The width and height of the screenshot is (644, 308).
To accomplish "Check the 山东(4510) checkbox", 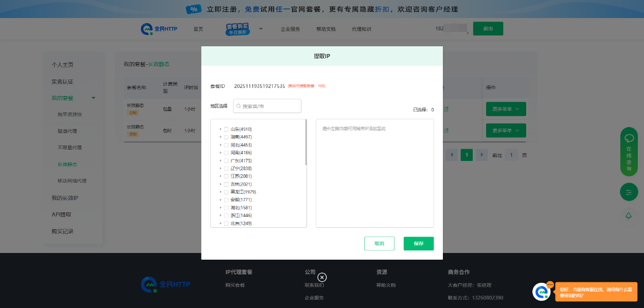I will (226, 129).
